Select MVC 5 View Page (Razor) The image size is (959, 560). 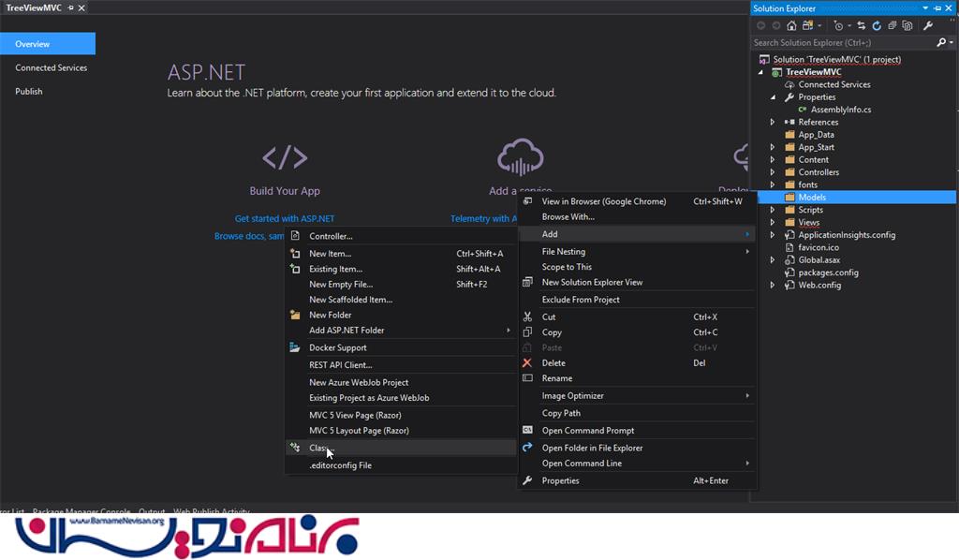pyautogui.click(x=401, y=415)
